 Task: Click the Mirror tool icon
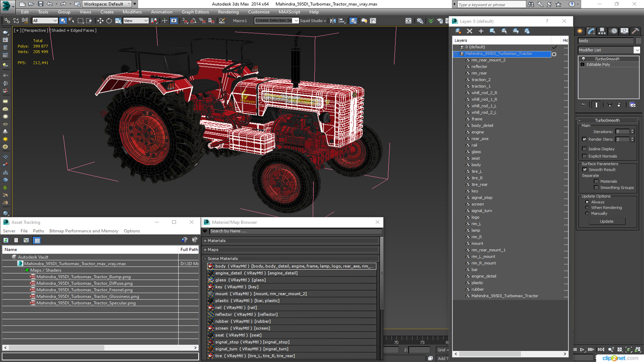tap(333, 21)
